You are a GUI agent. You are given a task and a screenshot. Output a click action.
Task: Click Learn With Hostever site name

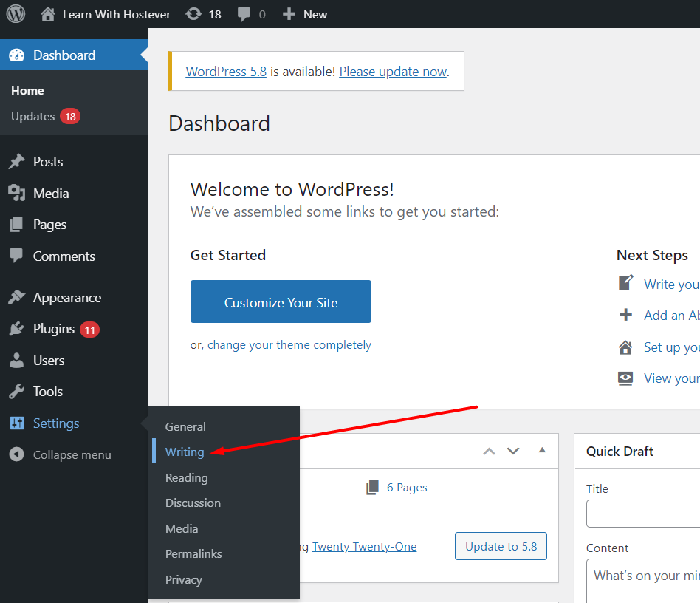(x=117, y=14)
